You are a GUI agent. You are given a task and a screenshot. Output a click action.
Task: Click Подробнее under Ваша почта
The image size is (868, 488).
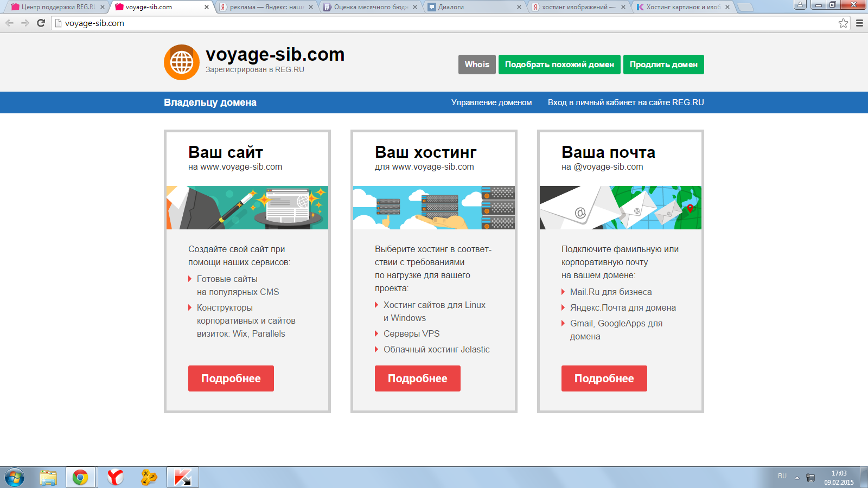pyautogui.click(x=604, y=378)
